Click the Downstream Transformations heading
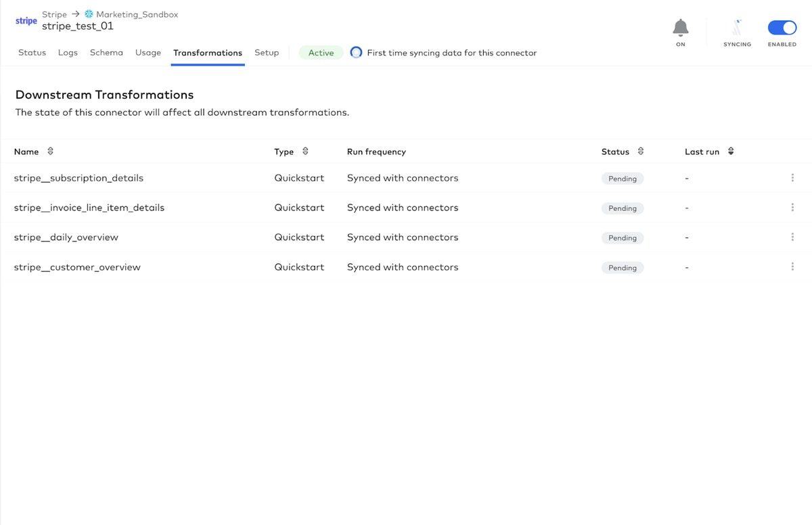This screenshot has width=812, height=525. click(x=104, y=95)
